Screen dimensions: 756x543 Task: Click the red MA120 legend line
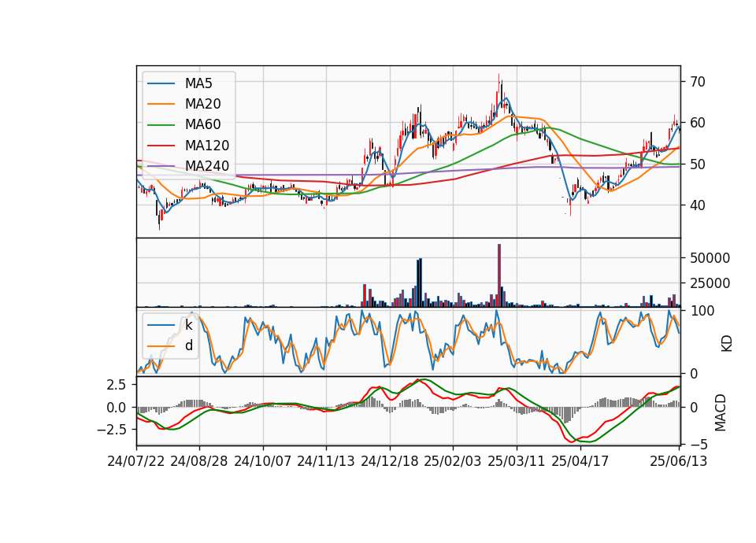click(x=161, y=146)
